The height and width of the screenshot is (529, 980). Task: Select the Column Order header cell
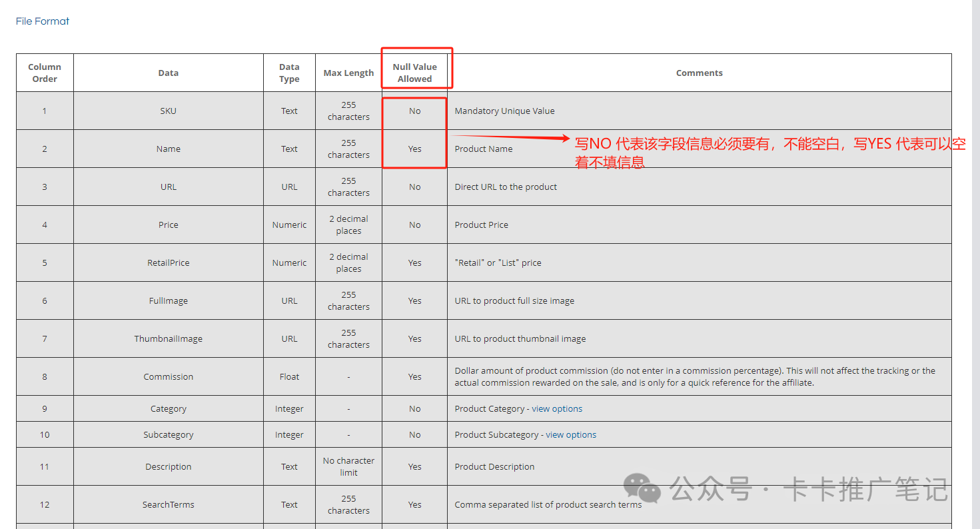(45, 73)
